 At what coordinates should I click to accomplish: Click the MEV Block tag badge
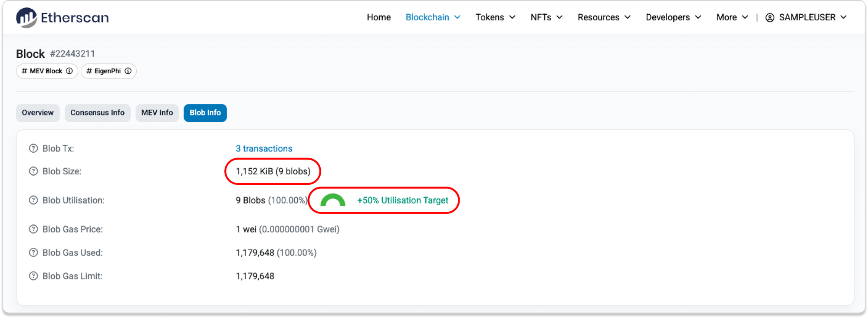point(42,71)
